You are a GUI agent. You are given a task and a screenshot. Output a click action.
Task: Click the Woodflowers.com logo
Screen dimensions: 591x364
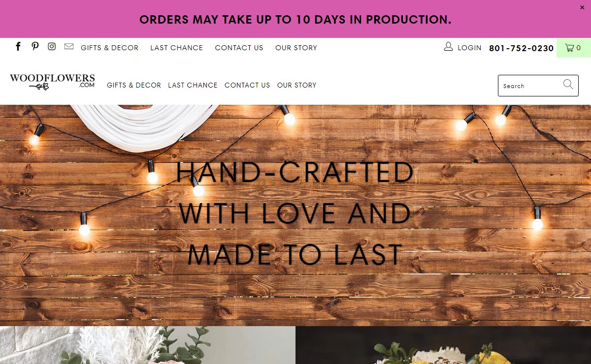tap(52, 82)
